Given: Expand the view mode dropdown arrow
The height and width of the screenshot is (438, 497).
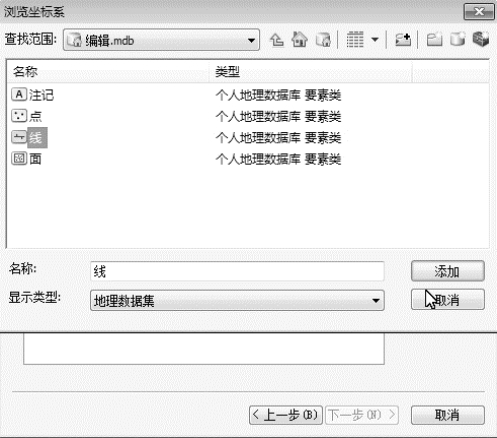Looking at the screenshot, I should [x=375, y=40].
